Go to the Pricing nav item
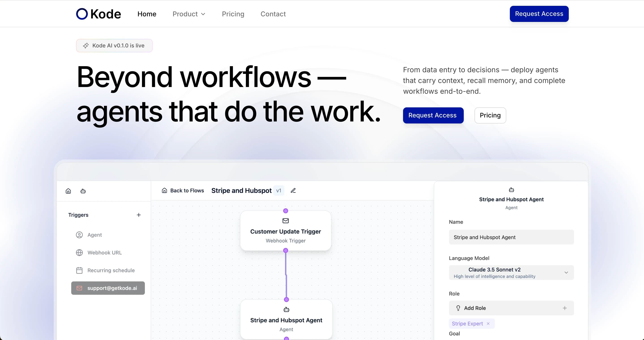This screenshot has width=644, height=340. pos(233,14)
